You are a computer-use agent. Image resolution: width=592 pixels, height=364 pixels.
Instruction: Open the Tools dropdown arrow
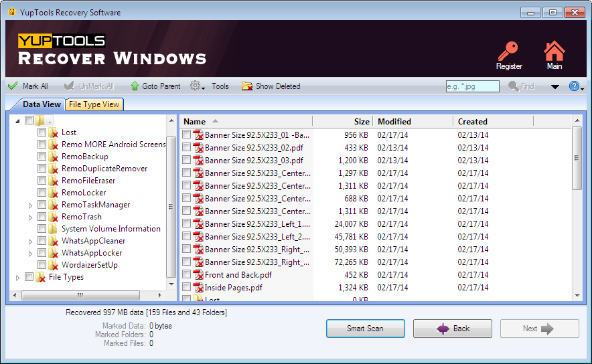203,88
